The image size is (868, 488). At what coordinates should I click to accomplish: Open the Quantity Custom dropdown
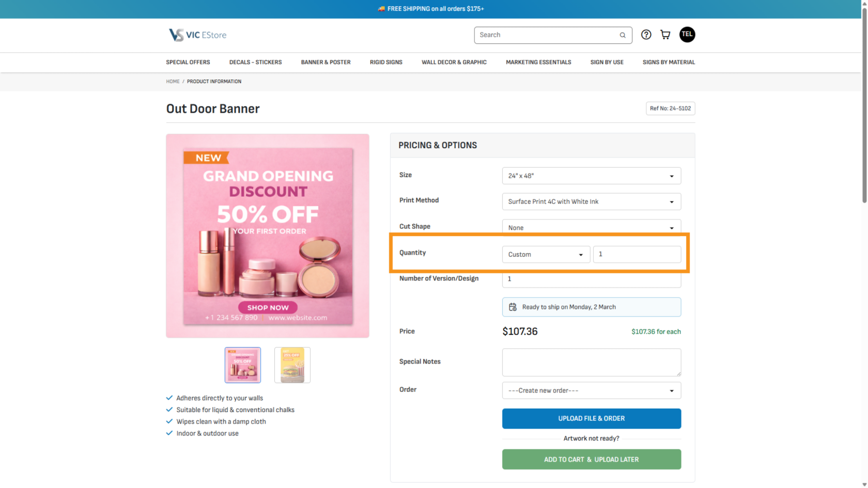coord(546,255)
